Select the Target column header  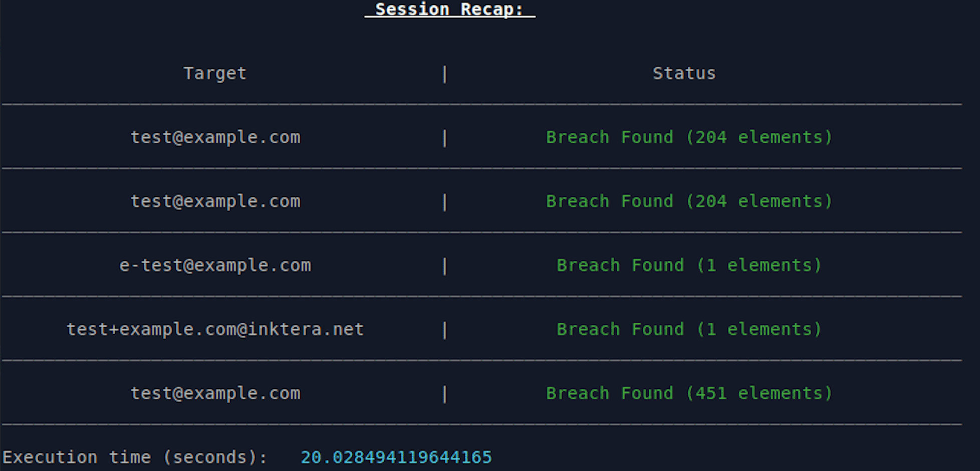pyautogui.click(x=215, y=74)
